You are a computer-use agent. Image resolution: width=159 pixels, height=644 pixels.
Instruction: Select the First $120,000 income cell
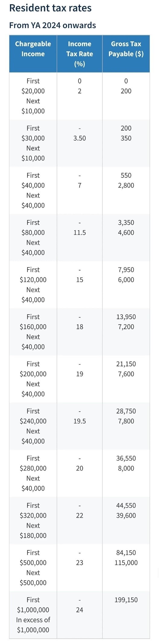[x=33, y=275]
